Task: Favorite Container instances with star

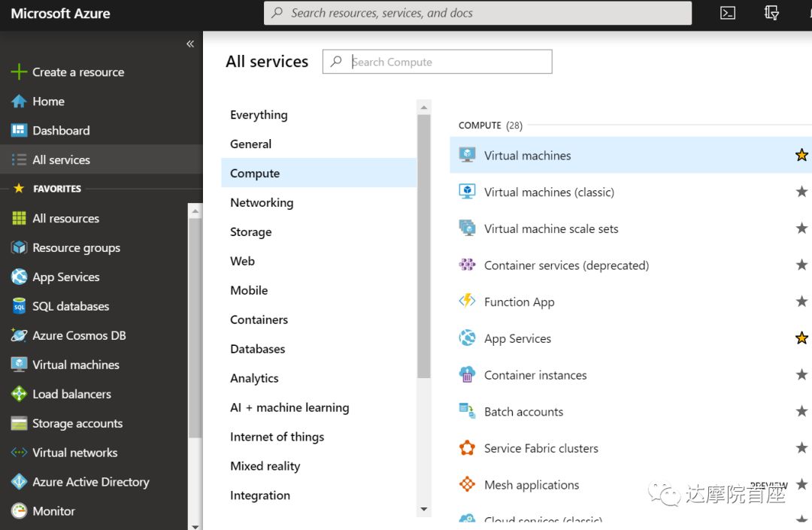Action: [x=801, y=374]
